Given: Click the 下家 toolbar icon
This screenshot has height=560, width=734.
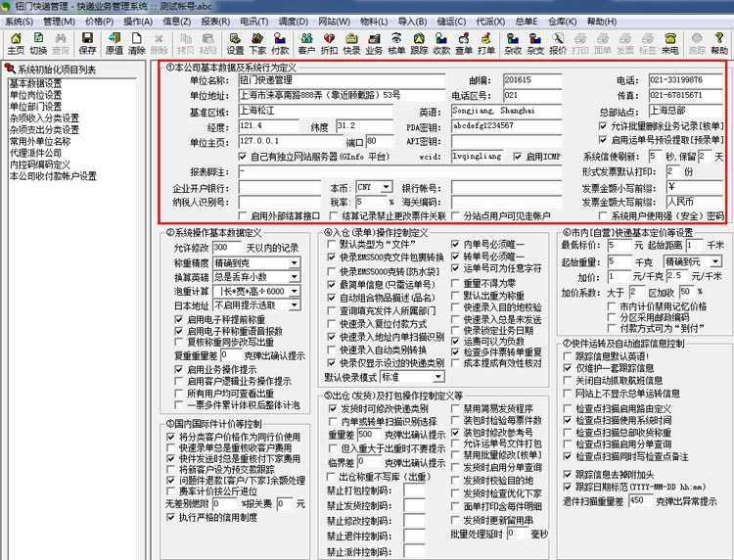Looking at the screenshot, I should click(x=257, y=43).
